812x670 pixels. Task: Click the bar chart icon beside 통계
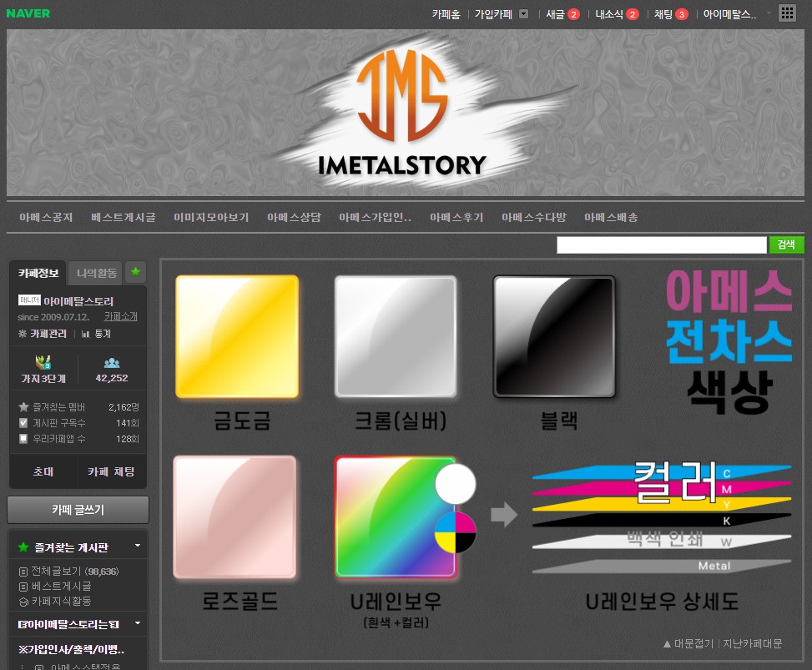tap(86, 334)
